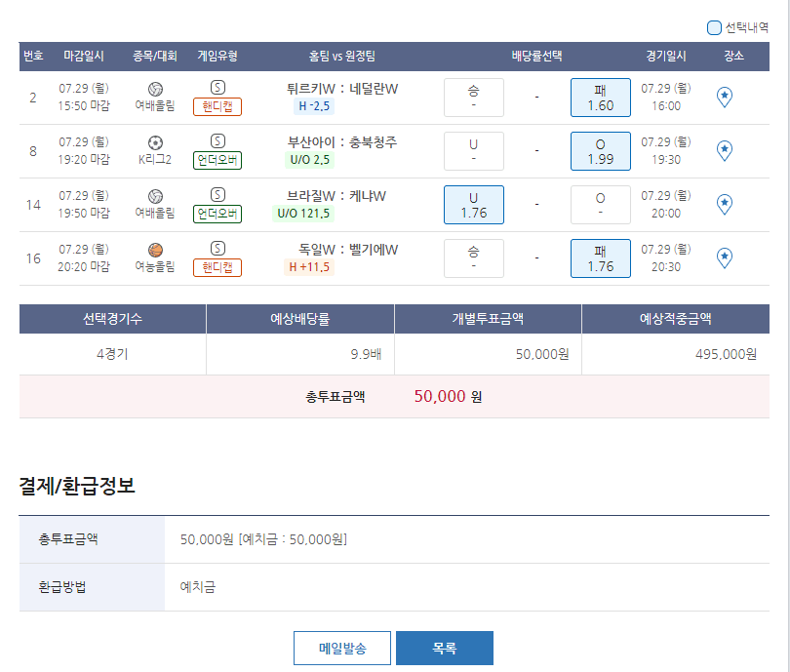Click the 마감일시 column header

(84, 57)
